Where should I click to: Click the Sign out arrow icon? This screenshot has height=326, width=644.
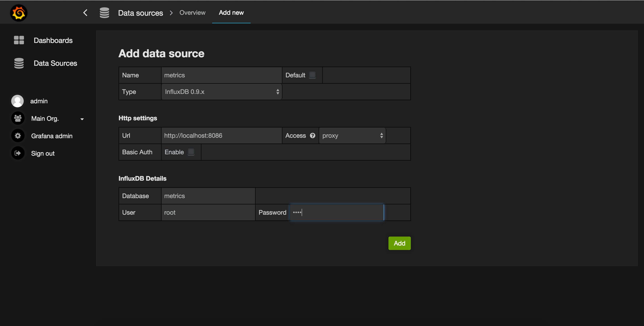pyautogui.click(x=18, y=153)
